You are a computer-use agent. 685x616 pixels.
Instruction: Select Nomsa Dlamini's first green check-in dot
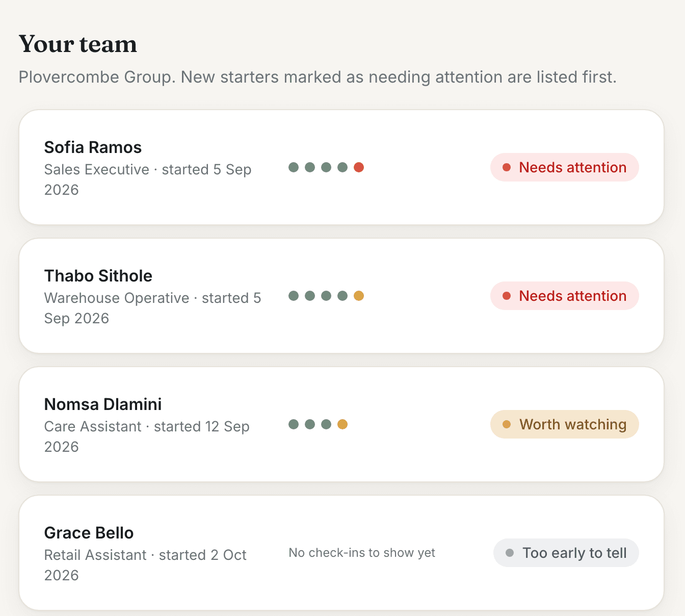[294, 424]
